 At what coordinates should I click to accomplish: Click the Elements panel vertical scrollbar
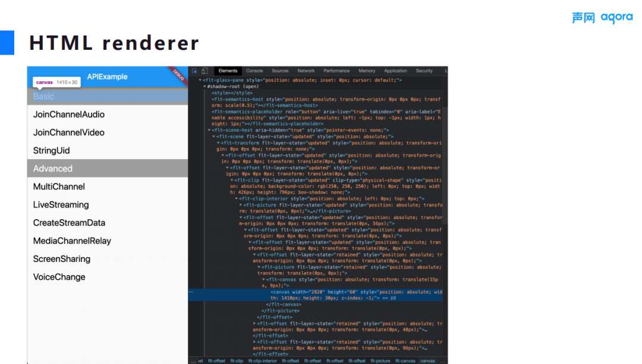pyautogui.click(x=445, y=165)
